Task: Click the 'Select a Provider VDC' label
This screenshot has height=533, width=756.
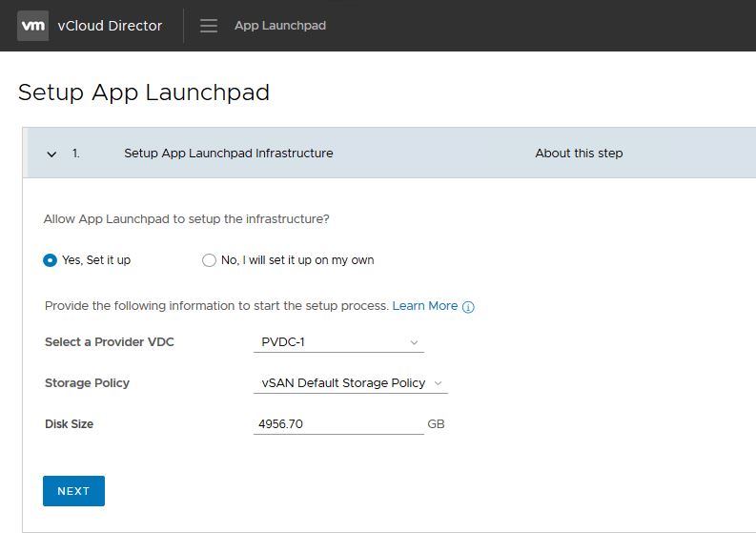Action: [110, 342]
